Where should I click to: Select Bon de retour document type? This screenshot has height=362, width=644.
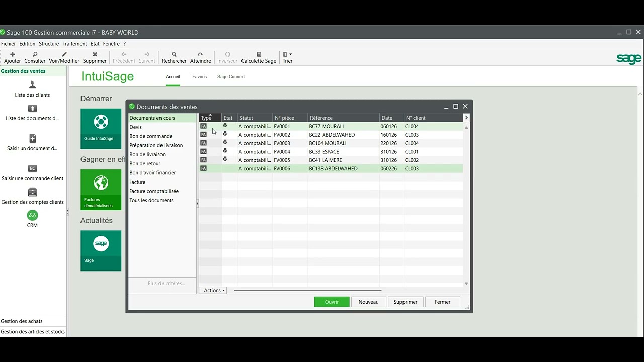coord(145,163)
